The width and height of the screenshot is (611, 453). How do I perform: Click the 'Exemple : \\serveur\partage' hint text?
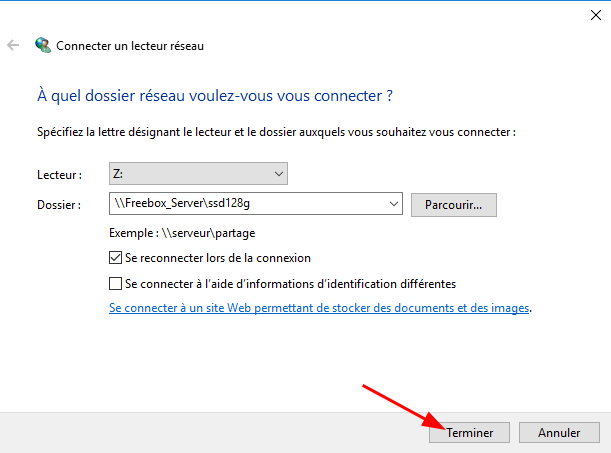click(183, 233)
